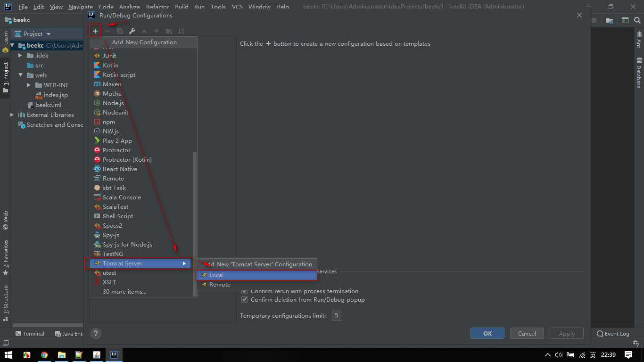
Task: Click the volume icon in system tray
Action: click(x=559, y=355)
